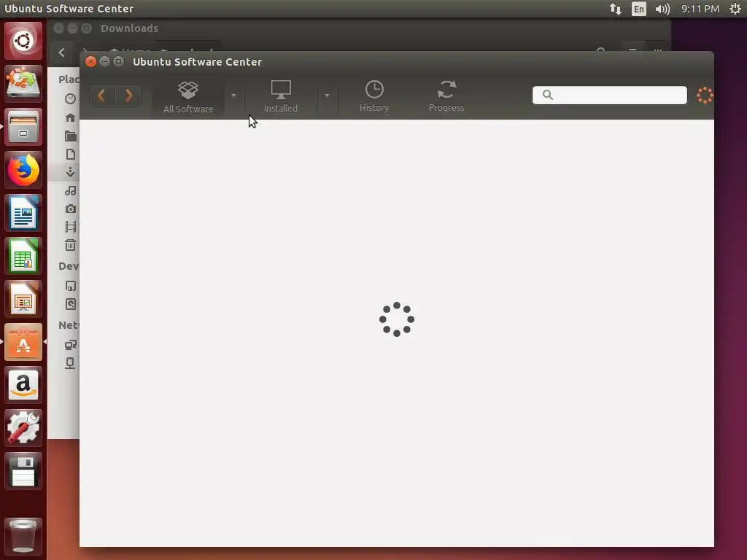Click the Downloads window title bar
Screen dimensions: 747x560
pos(360,28)
